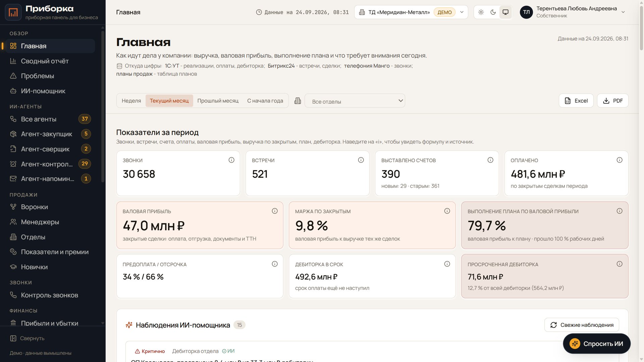Show info for ОПЛАЧЕНО card
This screenshot has width=644, height=362.
620,160
